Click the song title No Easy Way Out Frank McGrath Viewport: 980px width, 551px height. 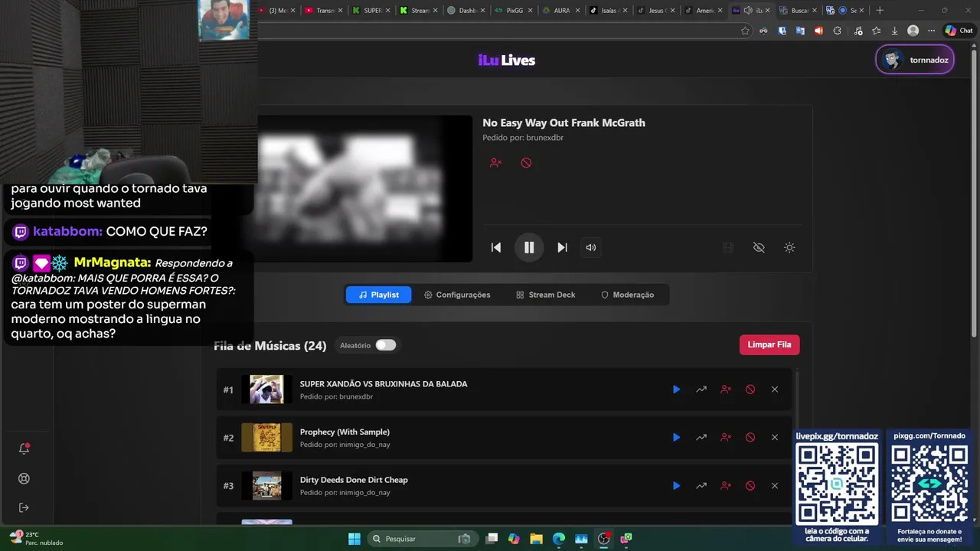(563, 122)
